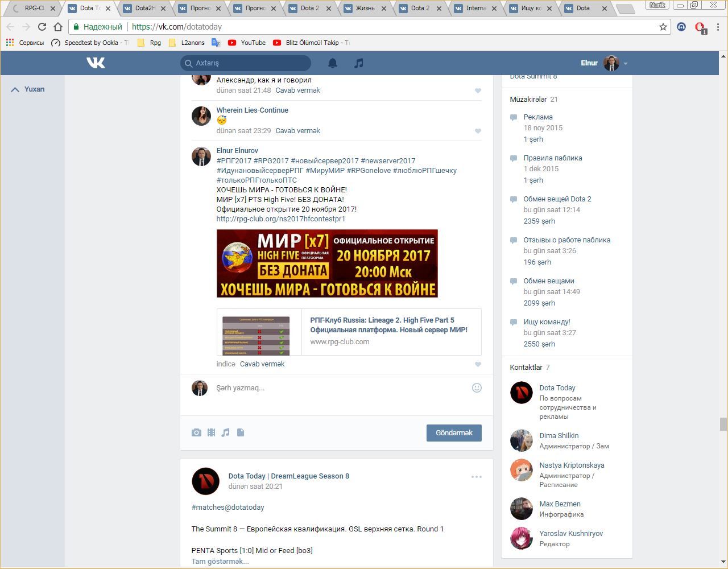Reply to Wherein Lies-Continue via Cavab vermək

click(x=297, y=131)
